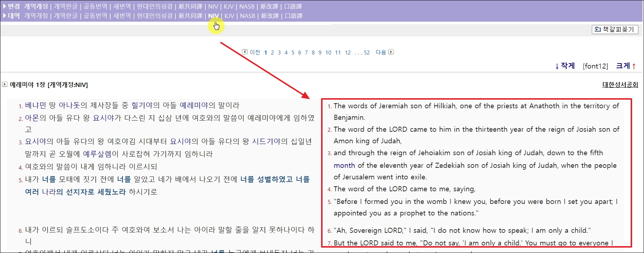Choose 공동번역 in the 대역 row
This screenshot has height=253, width=644.
(x=96, y=16)
